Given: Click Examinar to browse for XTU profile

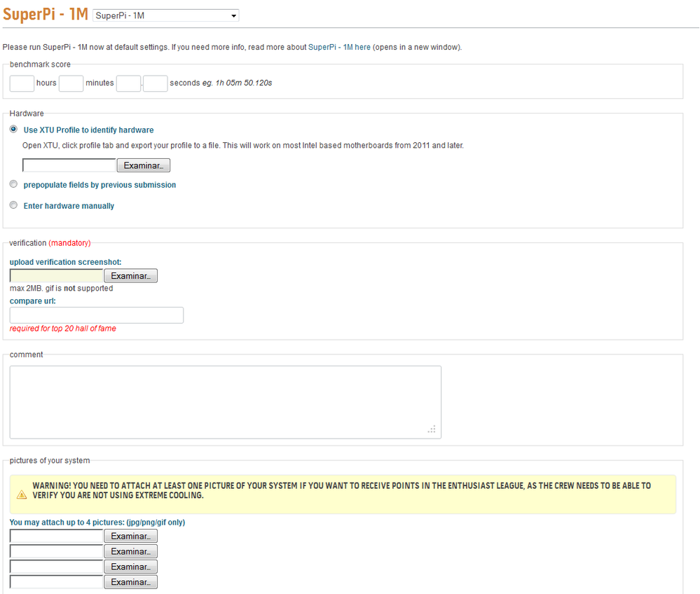Looking at the screenshot, I should 144,165.
